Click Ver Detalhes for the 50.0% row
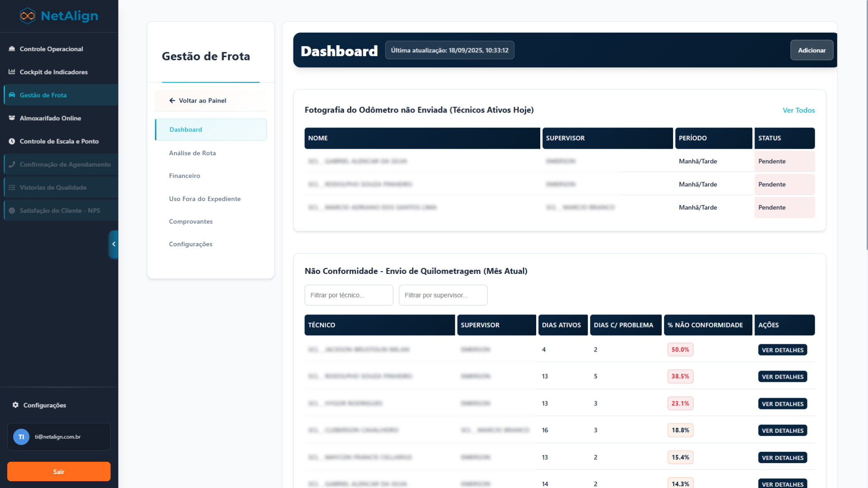Screen dimensions: 868x488 point(782,350)
